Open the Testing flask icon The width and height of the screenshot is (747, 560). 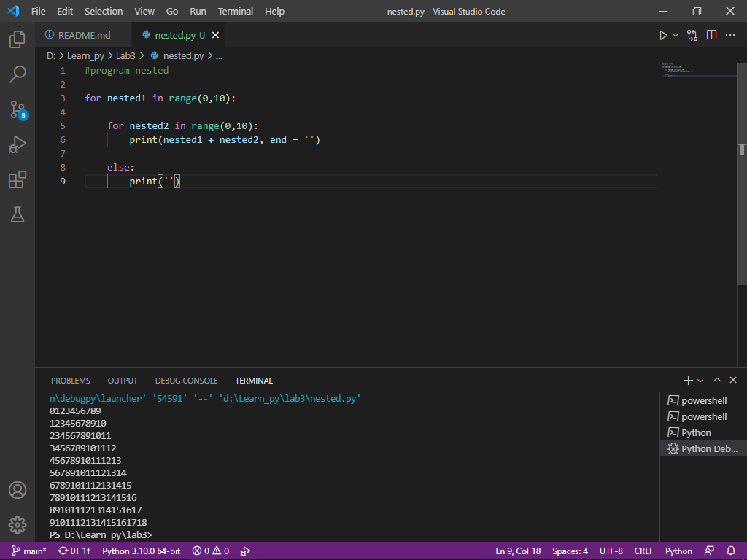click(18, 215)
